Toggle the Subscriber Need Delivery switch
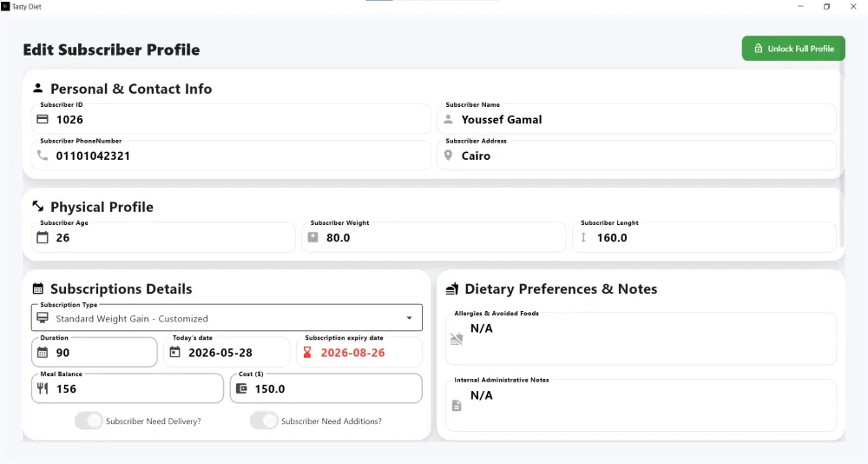The width and height of the screenshot is (868, 464). [89, 421]
